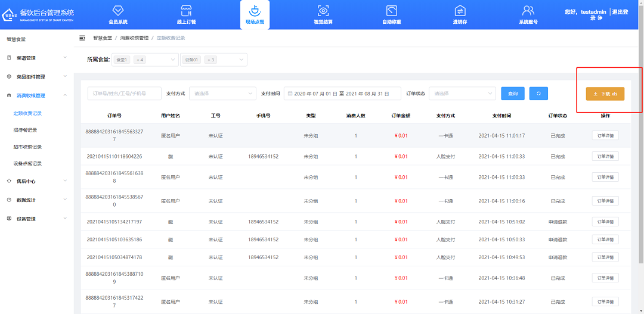Open the 支付时间 date range picker
Screen dimensions: 644x314
[342, 94]
